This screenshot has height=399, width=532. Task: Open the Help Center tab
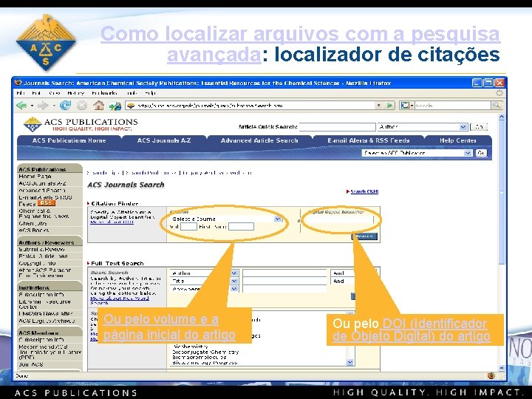tap(457, 140)
